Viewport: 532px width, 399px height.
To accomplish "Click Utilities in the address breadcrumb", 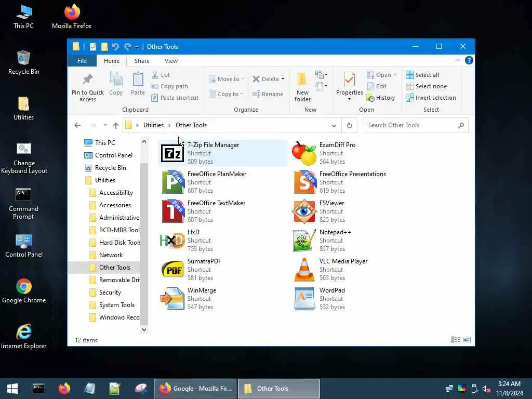I will pyautogui.click(x=153, y=125).
